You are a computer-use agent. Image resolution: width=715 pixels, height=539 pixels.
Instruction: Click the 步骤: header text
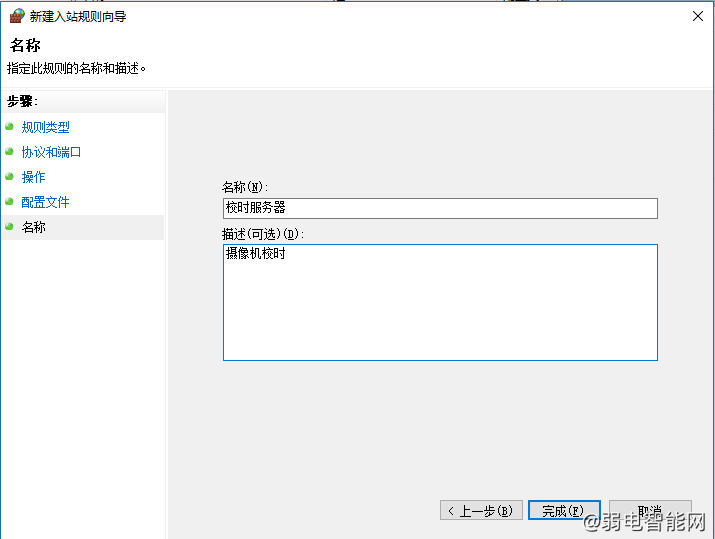[x=22, y=101]
